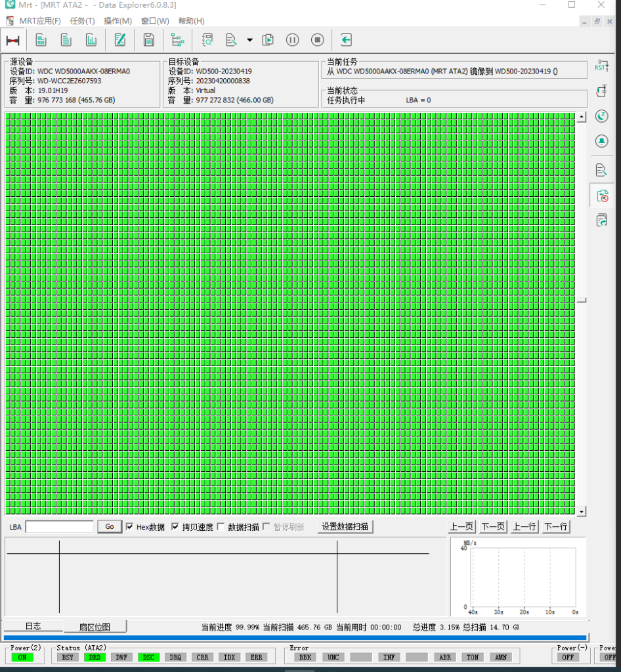Enable the 数据扫描 checkbox
Screen dimensions: 621x672
tap(221, 527)
